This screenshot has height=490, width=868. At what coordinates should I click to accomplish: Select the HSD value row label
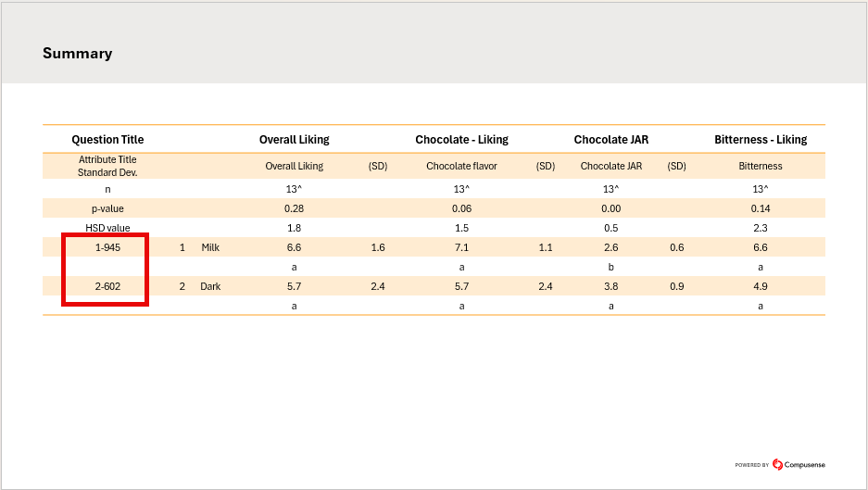(107, 228)
